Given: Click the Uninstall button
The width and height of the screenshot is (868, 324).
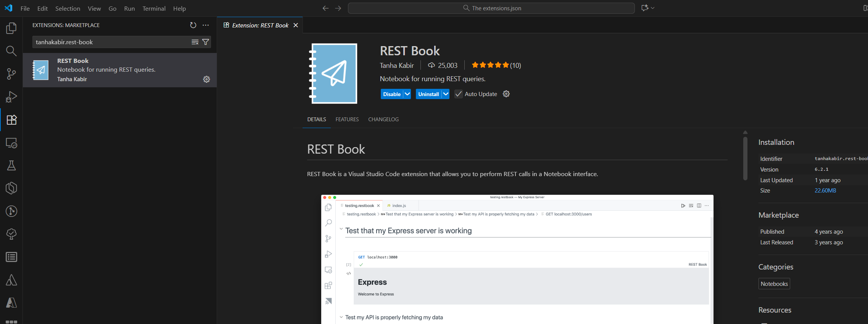Looking at the screenshot, I should pos(428,94).
